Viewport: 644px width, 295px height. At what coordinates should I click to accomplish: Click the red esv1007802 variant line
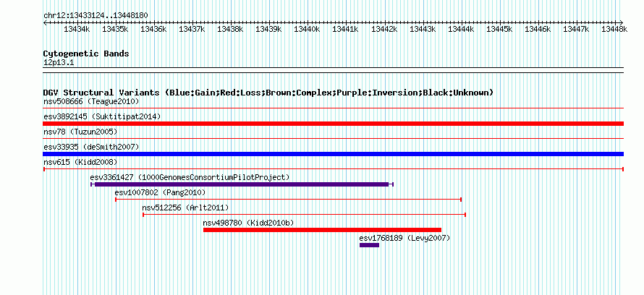(x=288, y=200)
